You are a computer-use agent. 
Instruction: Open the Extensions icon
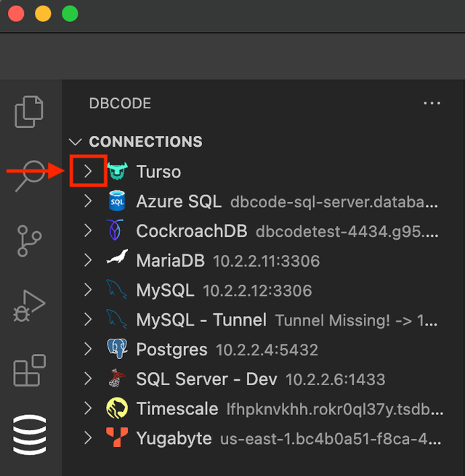point(29,370)
